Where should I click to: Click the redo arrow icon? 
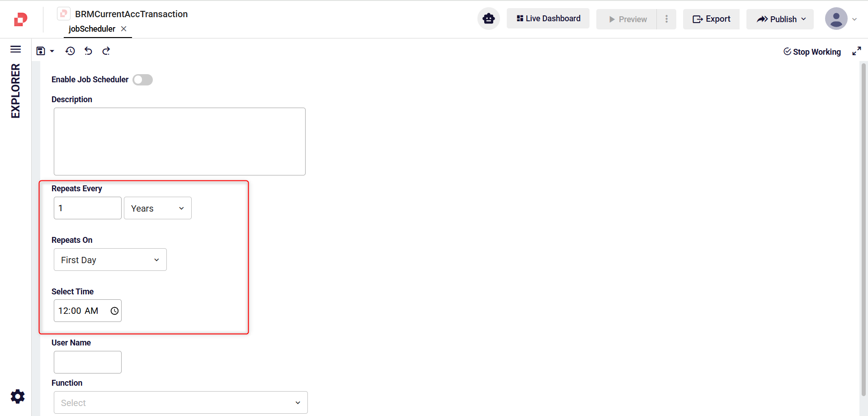pyautogui.click(x=106, y=51)
